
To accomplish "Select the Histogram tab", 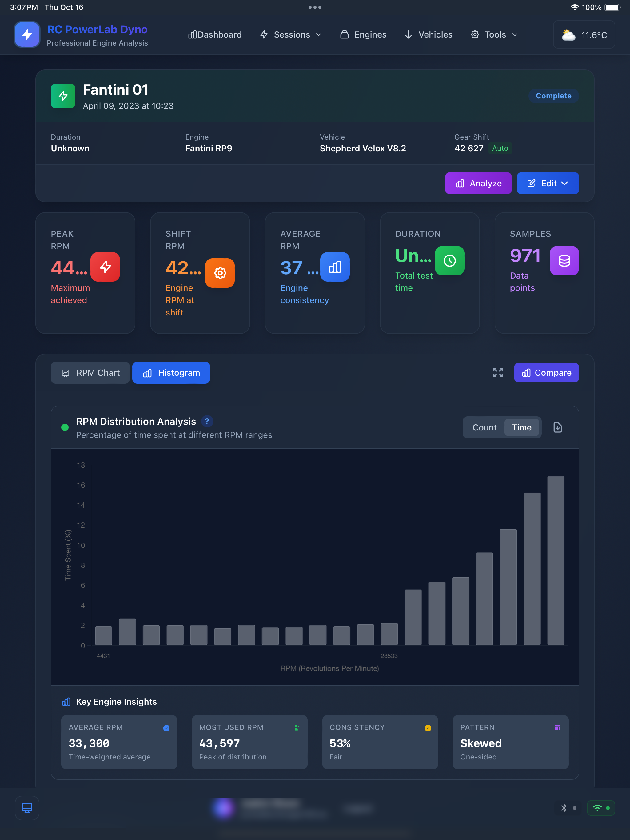I will click(x=171, y=373).
